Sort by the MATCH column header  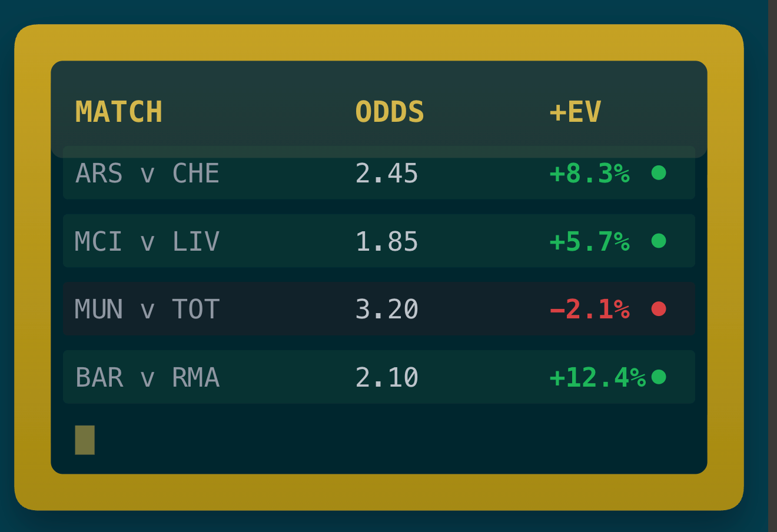pos(119,112)
